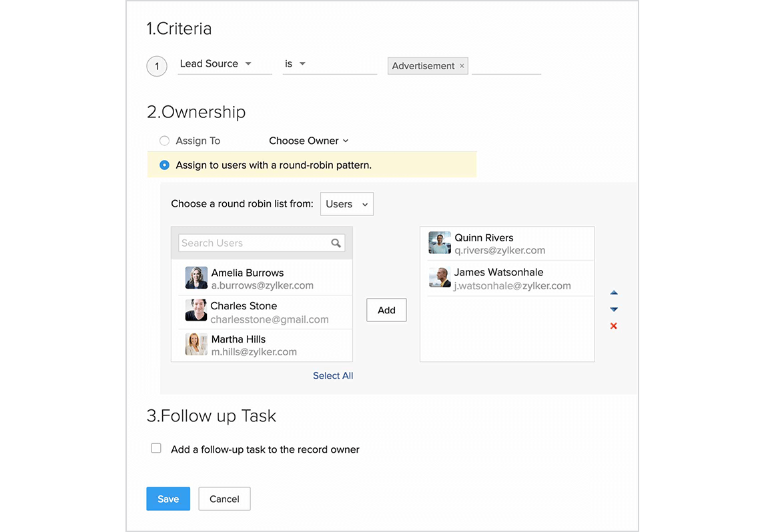Image resolution: width=764 pixels, height=532 pixels.
Task: Open the Lead Source field dropdown
Action: tap(225, 64)
